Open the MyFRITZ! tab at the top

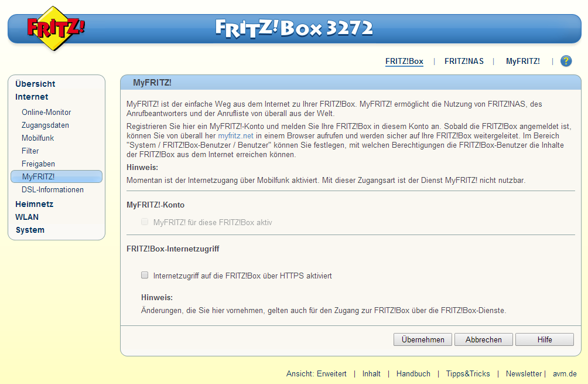522,60
